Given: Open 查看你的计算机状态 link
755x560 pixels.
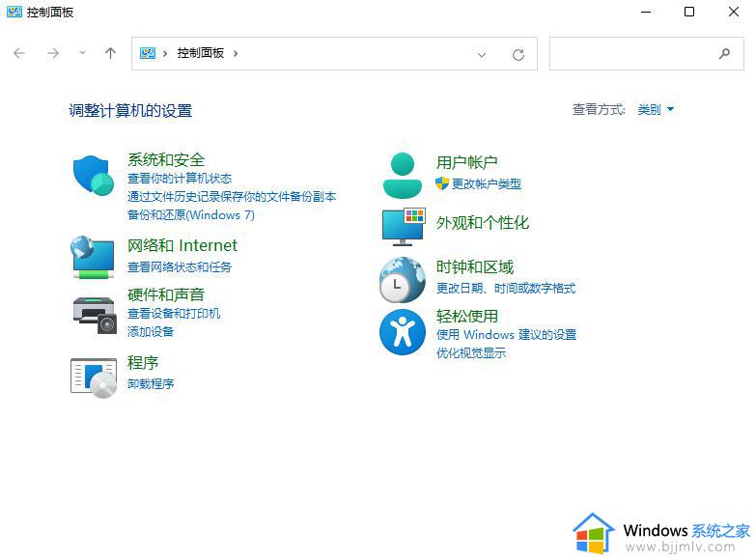Looking at the screenshot, I should [x=180, y=179].
